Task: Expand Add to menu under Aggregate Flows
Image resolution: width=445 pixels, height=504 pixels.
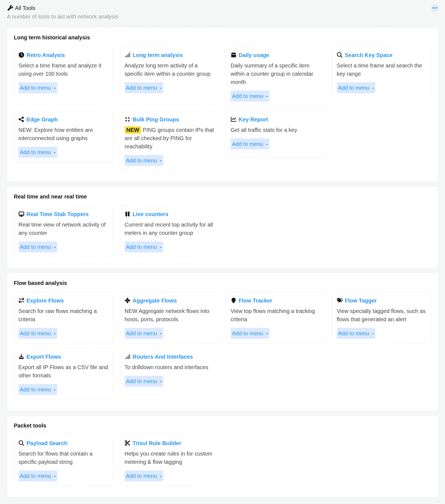Action: coord(144,333)
